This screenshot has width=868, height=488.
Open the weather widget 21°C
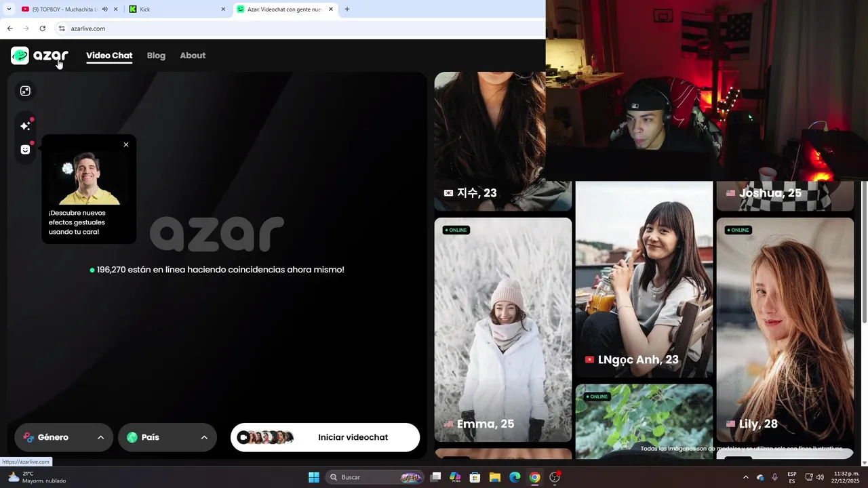[x=38, y=477]
